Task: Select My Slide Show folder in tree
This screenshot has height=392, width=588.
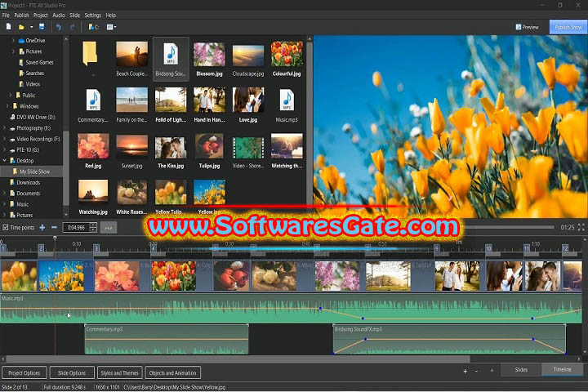Action: point(31,171)
